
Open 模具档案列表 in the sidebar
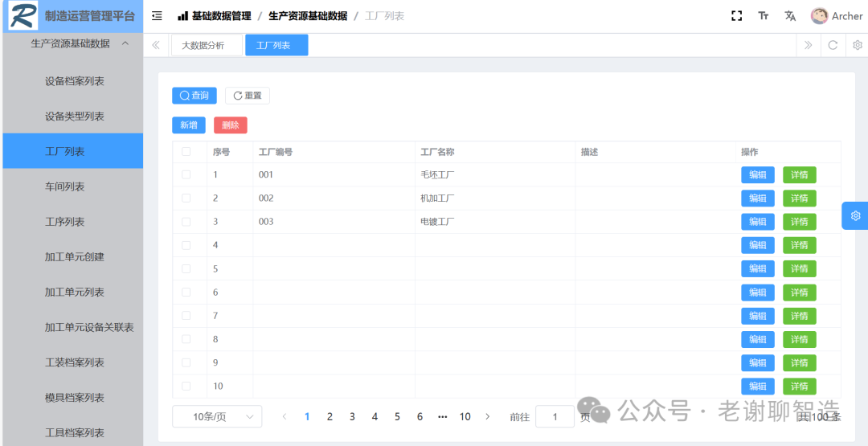(x=73, y=397)
